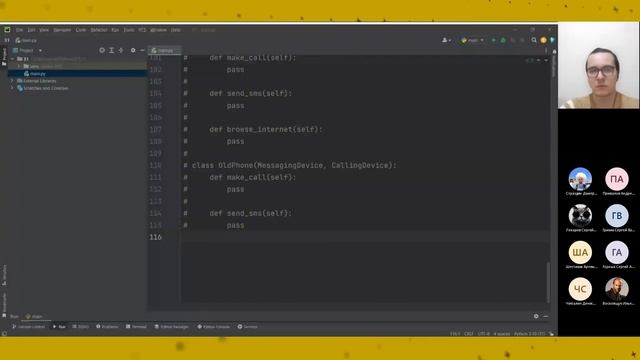Open Version Control tool window
The height and width of the screenshot is (360, 640).
tap(29, 327)
